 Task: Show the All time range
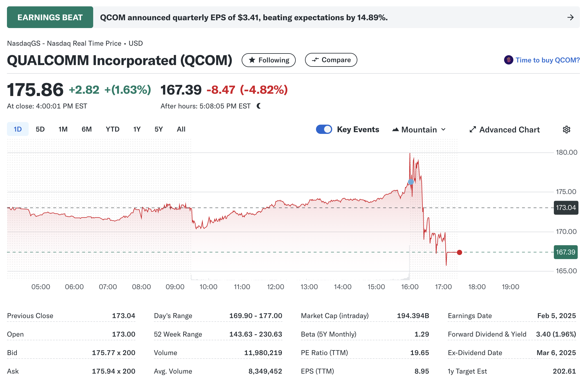[x=181, y=129]
